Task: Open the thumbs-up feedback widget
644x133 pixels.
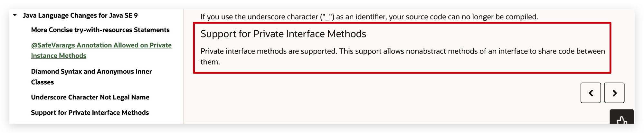Action: (x=621, y=118)
